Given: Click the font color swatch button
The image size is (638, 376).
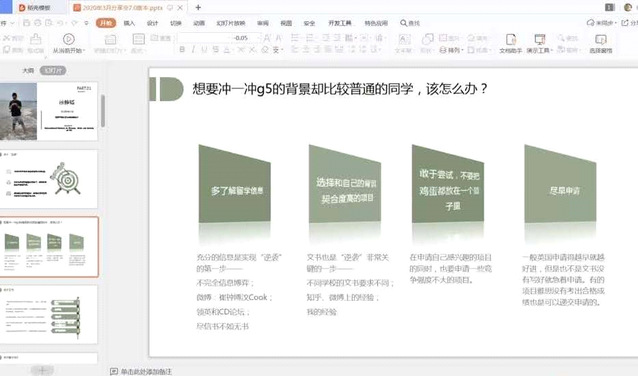Looking at the screenshot, I should [227, 50].
